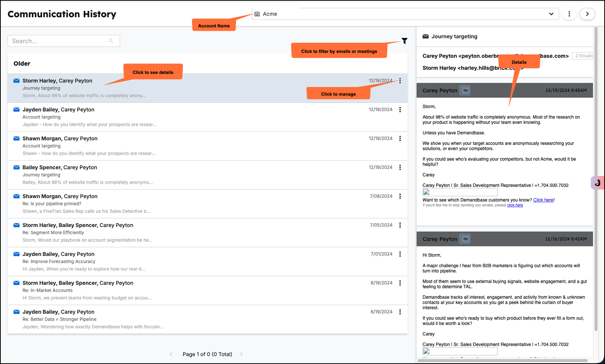Image resolution: width=605 pixels, height=364 pixels.
Task: Click the 'Journey targeting' details title
Action: (455, 36)
